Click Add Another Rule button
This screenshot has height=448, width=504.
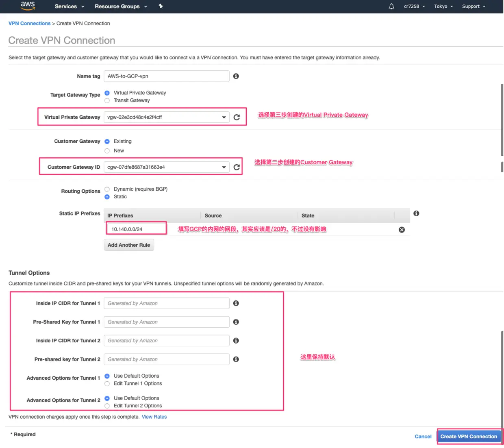pyautogui.click(x=129, y=245)
